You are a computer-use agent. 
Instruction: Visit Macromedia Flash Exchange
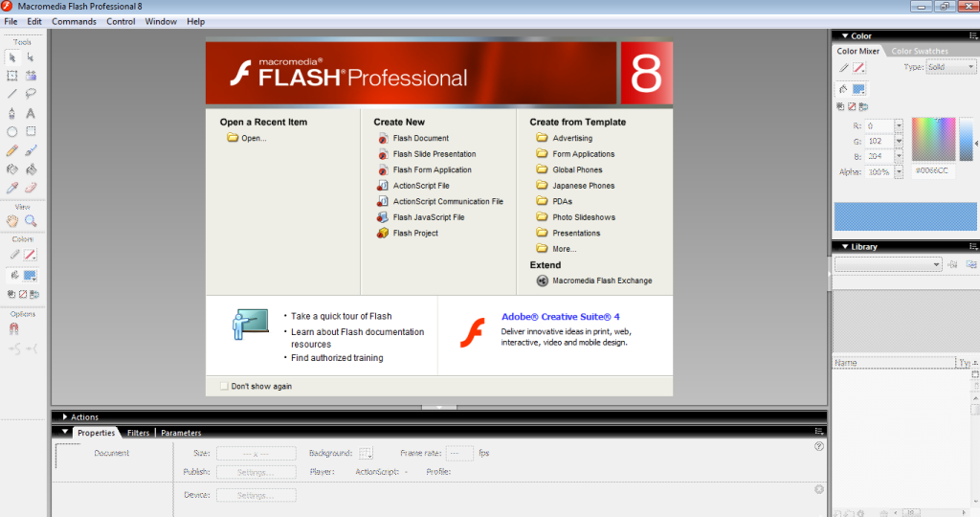click(594, 281)
